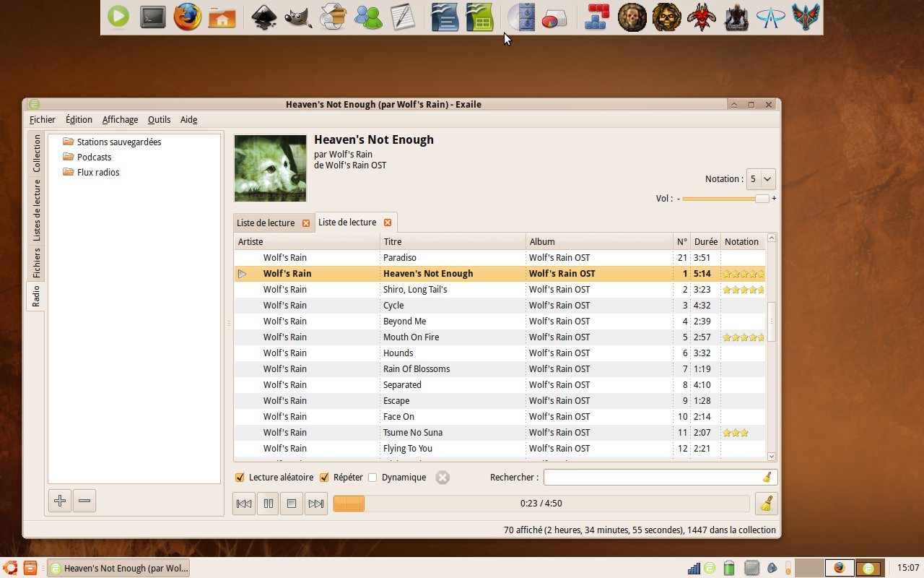The width and height of the screenshot is (924, 578).
Task: Open the Affichage menu
Action: pyautogui.click(x=120, y=120)
